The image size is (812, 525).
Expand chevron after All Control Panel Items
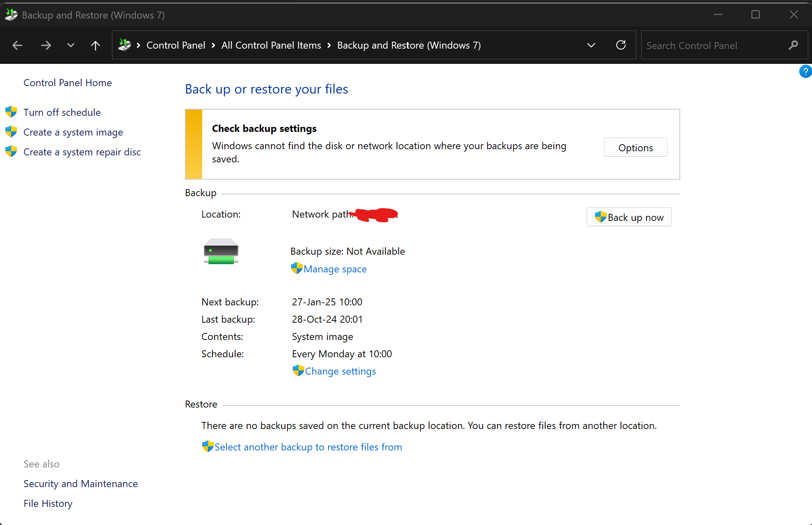(329, 45)
